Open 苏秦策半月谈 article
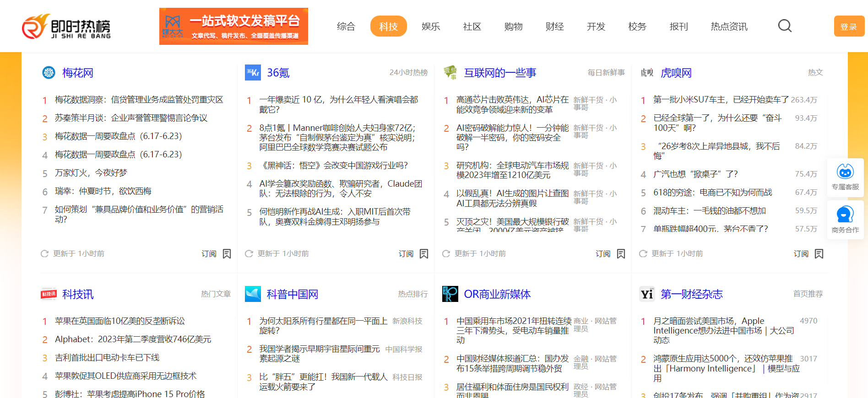This screenshot has width=868, height=398. click(131, 118)
